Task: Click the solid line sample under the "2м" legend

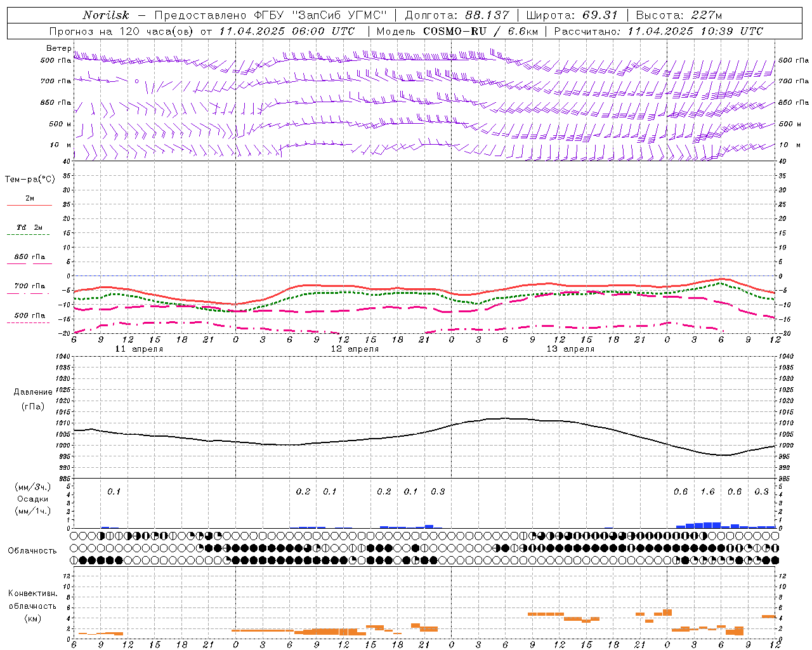Action: click(29, 206)
